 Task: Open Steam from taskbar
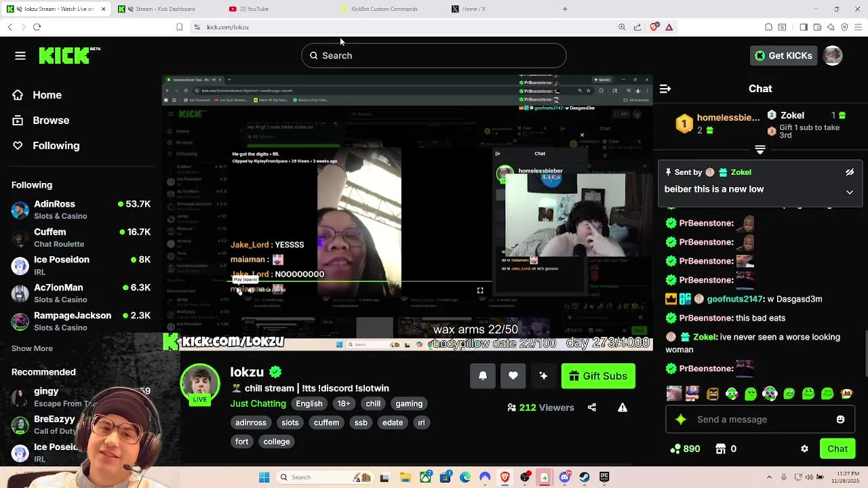coord(585,477)
